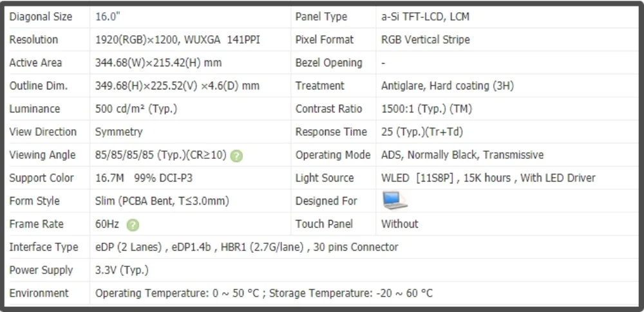Select the RGB Vertical Stripe pixel format
Viewport: 644px width, 312px height.
[x=426, y=40]
